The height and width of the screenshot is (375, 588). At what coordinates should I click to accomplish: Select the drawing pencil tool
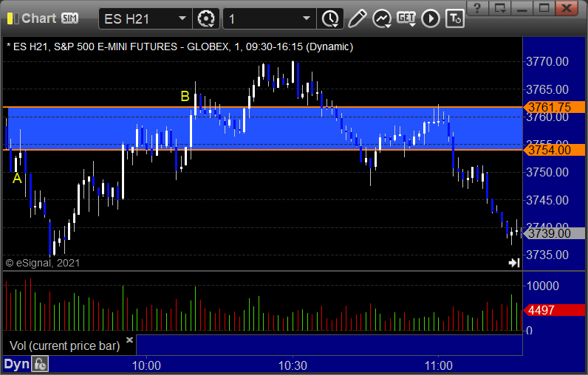pos(357,18)
